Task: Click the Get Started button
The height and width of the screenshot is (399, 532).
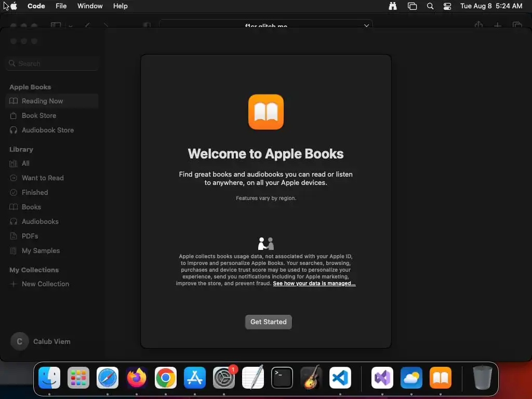Action: click(x=269, y=322)
